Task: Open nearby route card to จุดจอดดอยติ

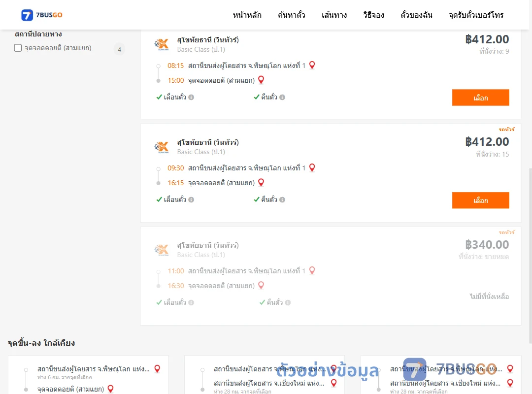Action: click(x=88, y=375)
